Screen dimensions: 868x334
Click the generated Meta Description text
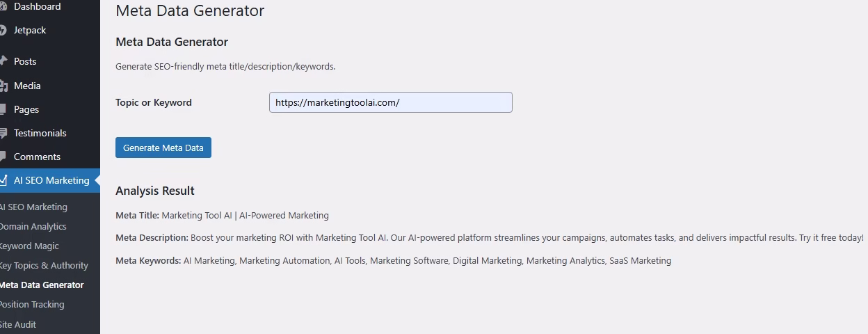pos(527,237)
